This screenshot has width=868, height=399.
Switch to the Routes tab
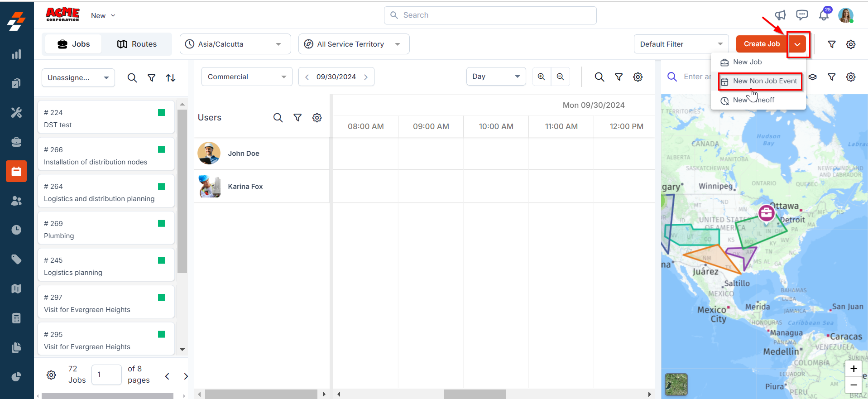point(137,44)
